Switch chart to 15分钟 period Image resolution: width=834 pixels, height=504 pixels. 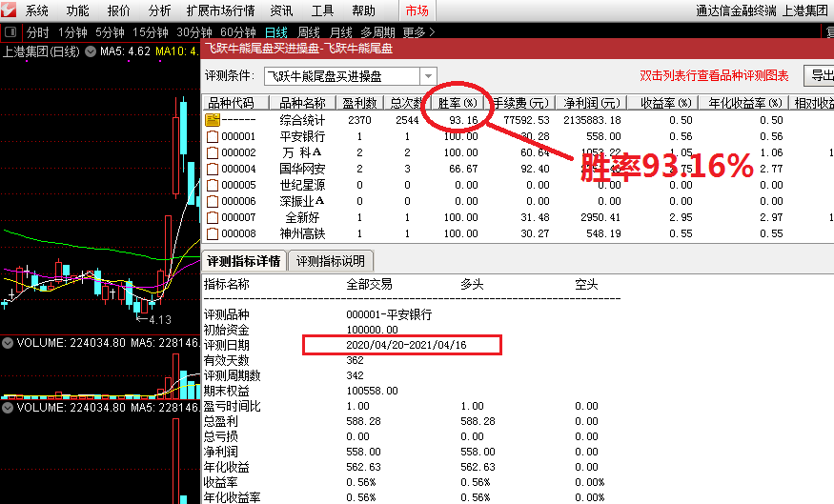coord(151,32)
